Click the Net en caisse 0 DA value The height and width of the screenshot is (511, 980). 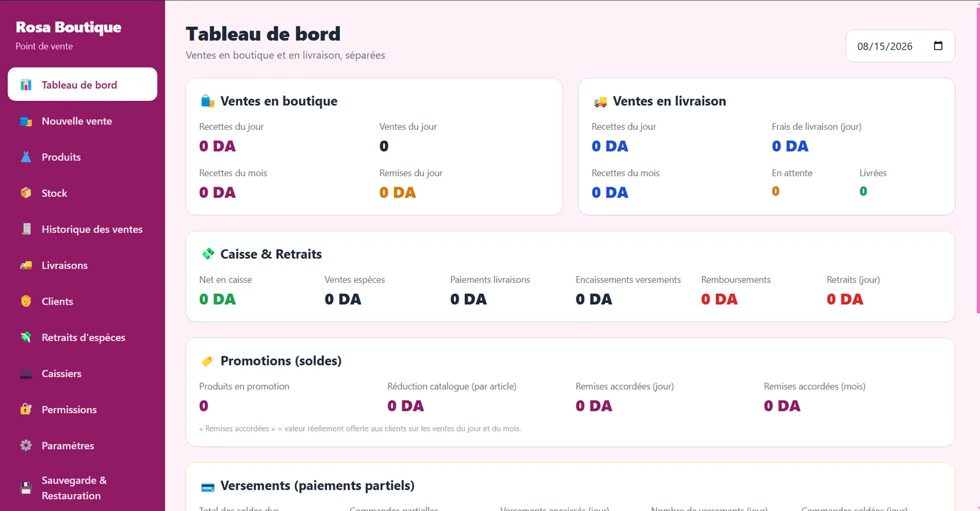point(217,299)
